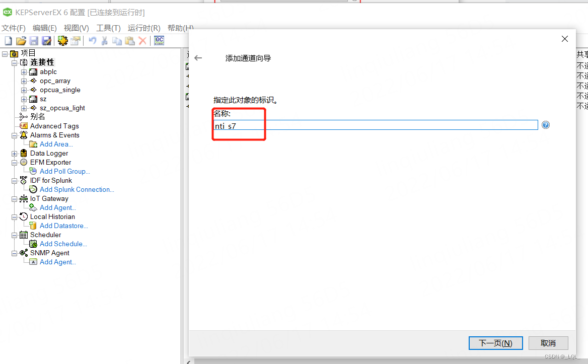
Task: Open the 工具(T) menu
Action: 108,28
